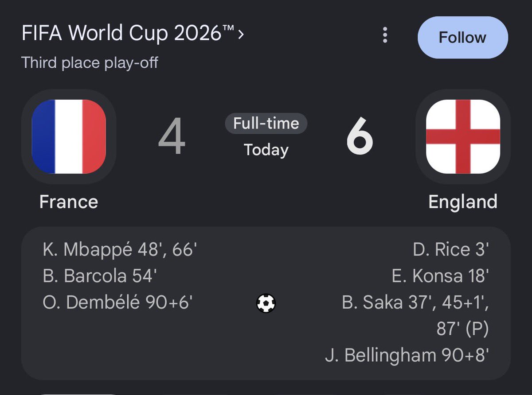This screenshot has width=532, height=395.
Task: Open the three-dot more options menu
Action: pos(385,35)
